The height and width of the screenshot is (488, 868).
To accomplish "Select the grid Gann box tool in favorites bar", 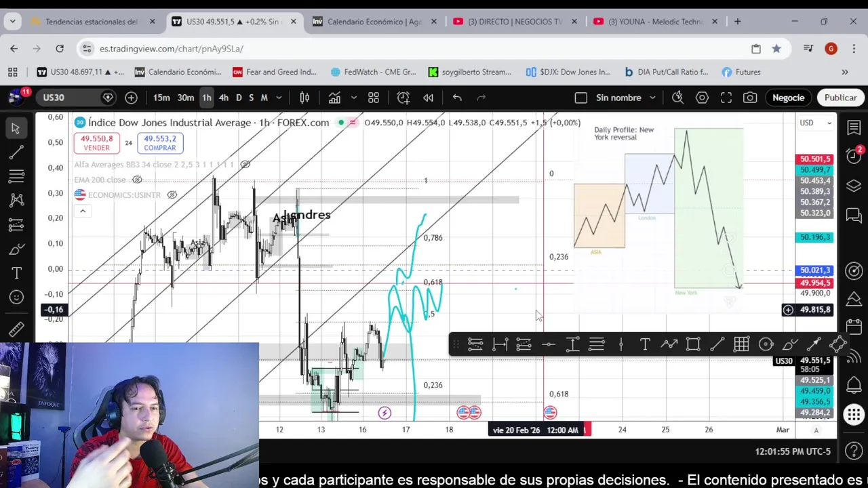I will 741,345.
